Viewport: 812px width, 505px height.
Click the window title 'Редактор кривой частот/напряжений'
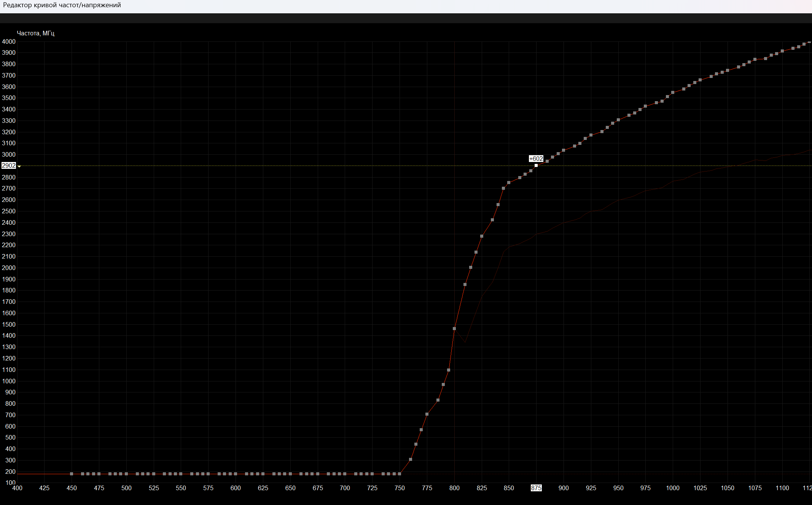[x=62, y=5]
